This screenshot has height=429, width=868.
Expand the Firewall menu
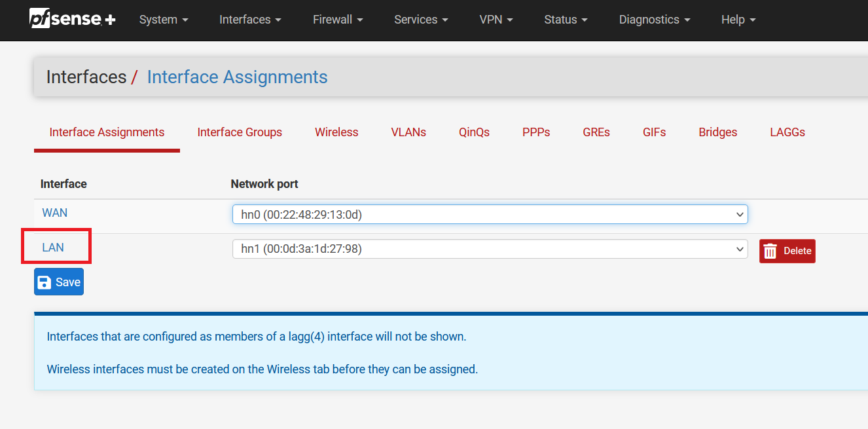coord(337,20)
